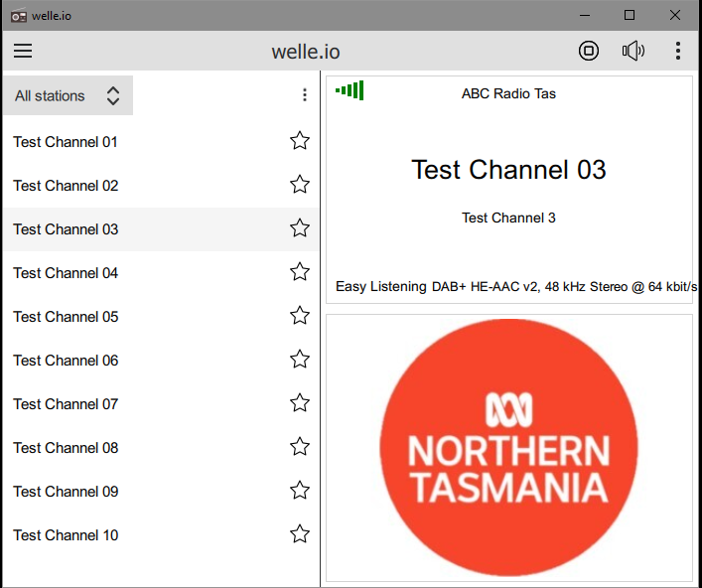The width and height of the screenshot is (702, 588).
Task: Open the main three-dot overflow menu
Action: [x=678, y=51]
